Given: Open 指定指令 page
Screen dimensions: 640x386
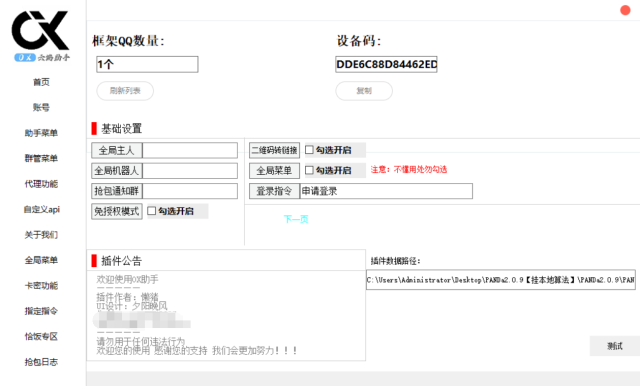Looking at the screenshot, I should click(x=41, y=311).
